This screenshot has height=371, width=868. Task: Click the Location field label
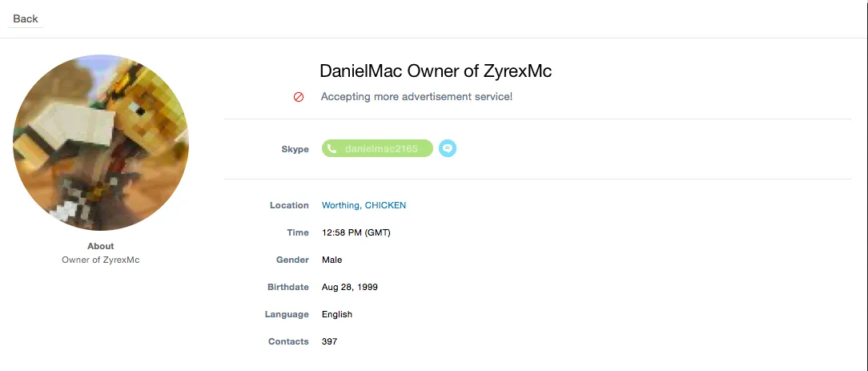[x=290, y=205]
